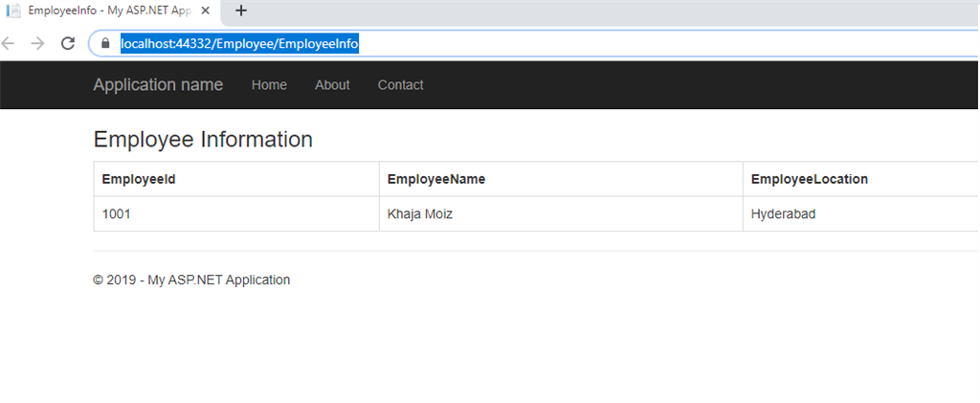Open a new browser tab
The image size is (980, 403).
click(241, 11)
